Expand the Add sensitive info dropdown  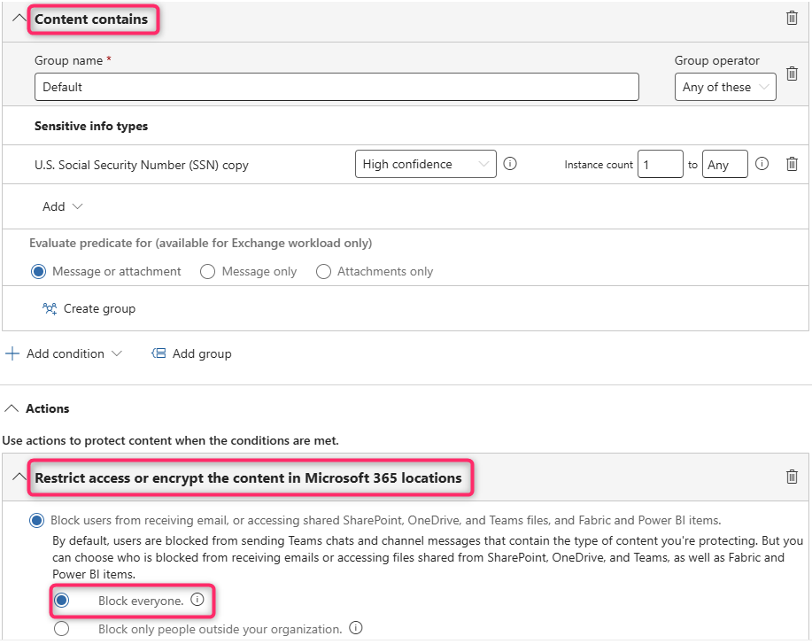(62, 206)
